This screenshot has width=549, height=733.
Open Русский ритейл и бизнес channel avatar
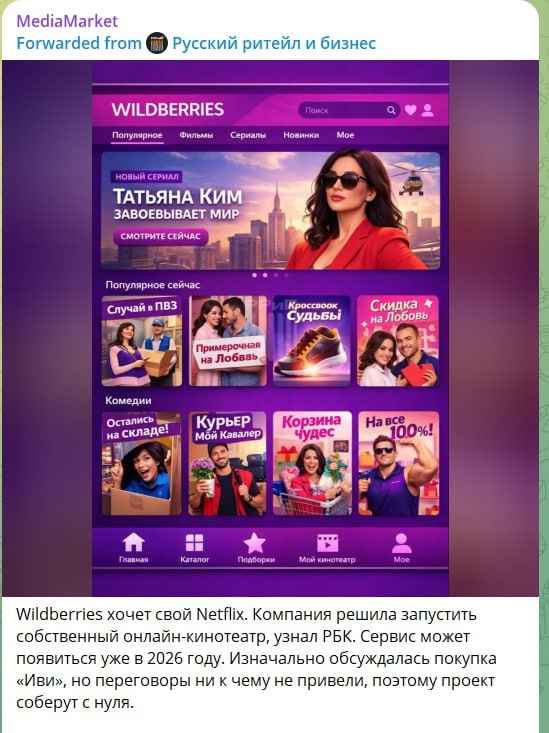157,43
